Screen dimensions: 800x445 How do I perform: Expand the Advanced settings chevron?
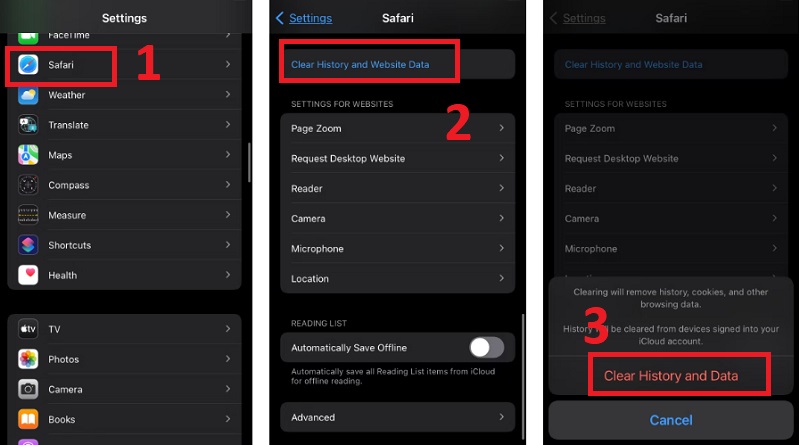click(501, 417)
